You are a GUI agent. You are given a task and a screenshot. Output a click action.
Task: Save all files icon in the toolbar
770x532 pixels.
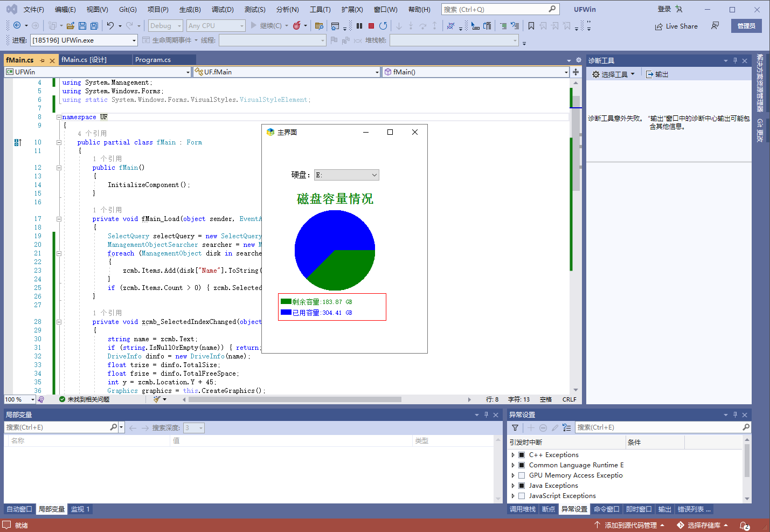[94, 25]
